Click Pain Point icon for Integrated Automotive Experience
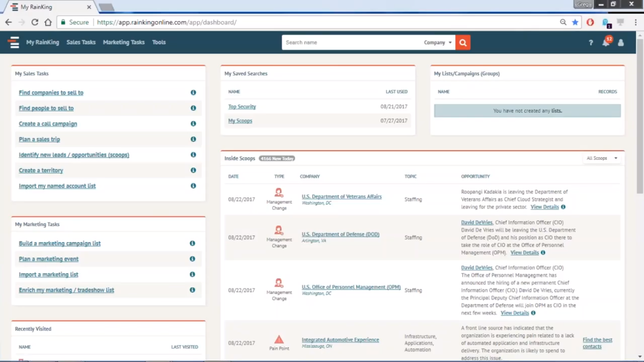This screenshot has height=362, width=644. coord(279,339)
